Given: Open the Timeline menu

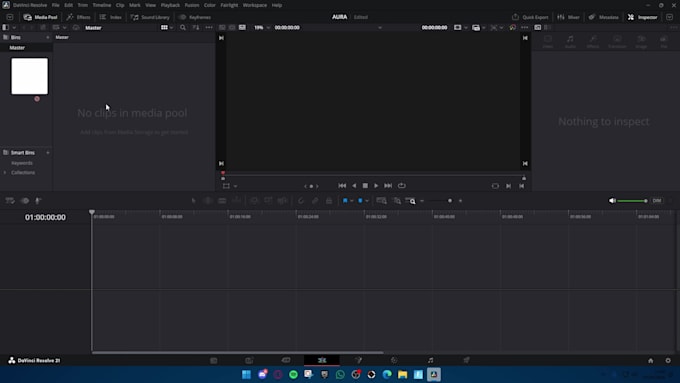Looking at the screenshot, I should (x=101, y=5).
